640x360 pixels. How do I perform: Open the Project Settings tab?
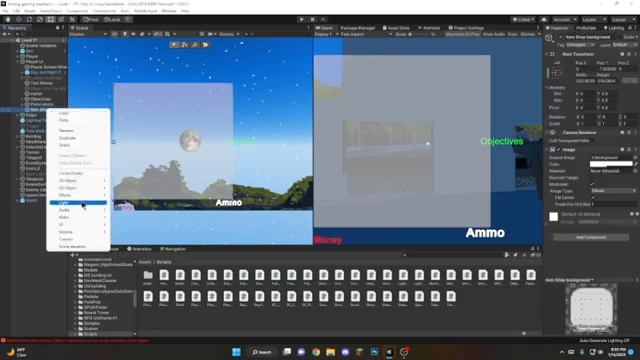click(x=466, y=28)
